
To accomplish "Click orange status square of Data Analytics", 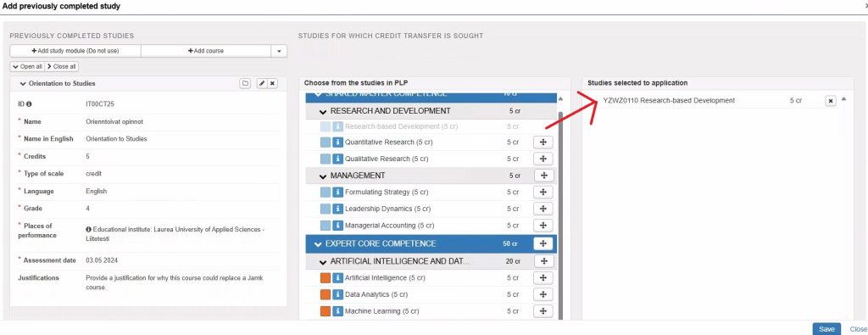I will click(325, 294).
